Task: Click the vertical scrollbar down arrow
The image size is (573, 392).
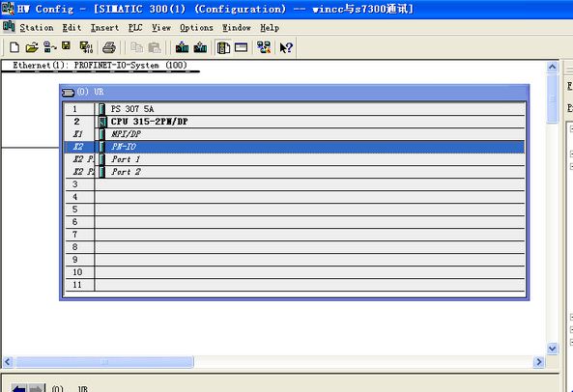Action: coord(552,349)
